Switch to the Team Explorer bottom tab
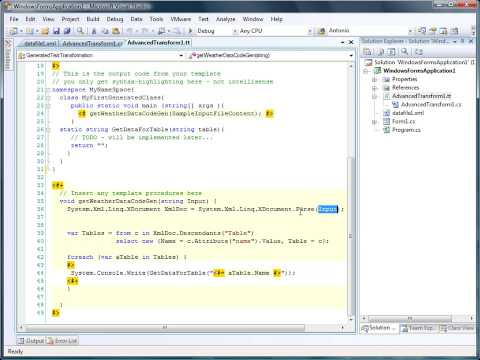Screen dimensions: 480x360 pyautogui.click(x=418, y=328)
